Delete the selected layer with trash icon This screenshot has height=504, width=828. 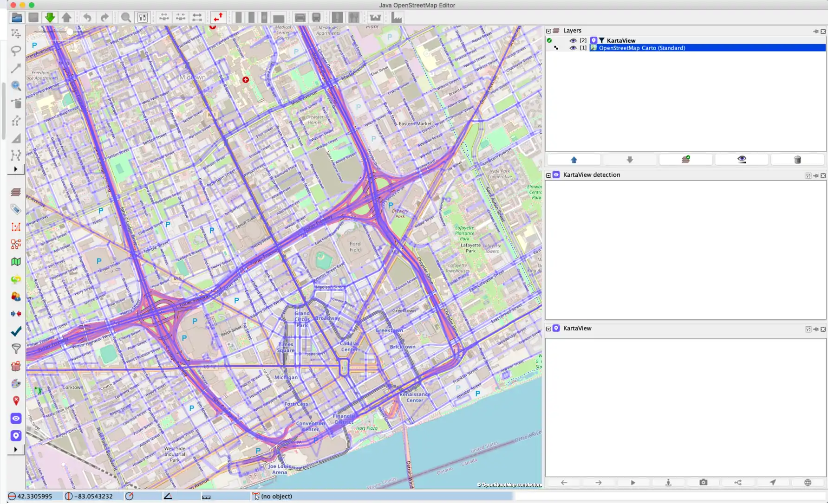(797, 160)
